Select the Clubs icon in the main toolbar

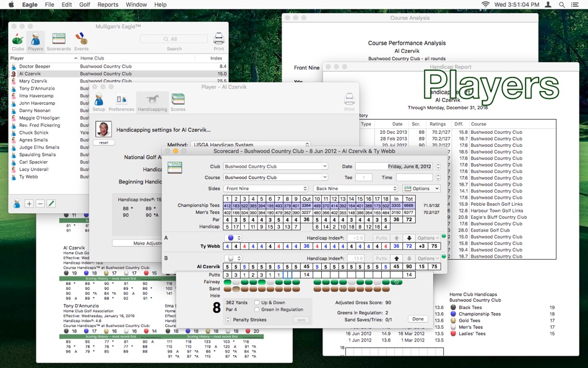click(18, 40)
